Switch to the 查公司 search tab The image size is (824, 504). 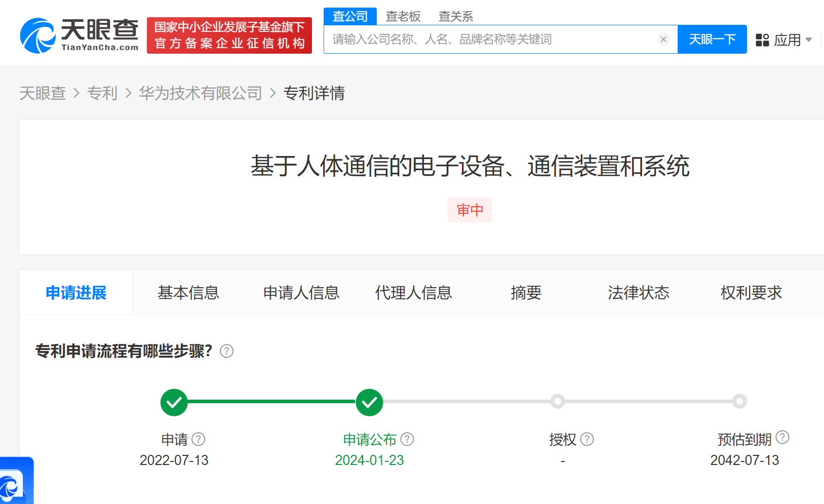350,16
